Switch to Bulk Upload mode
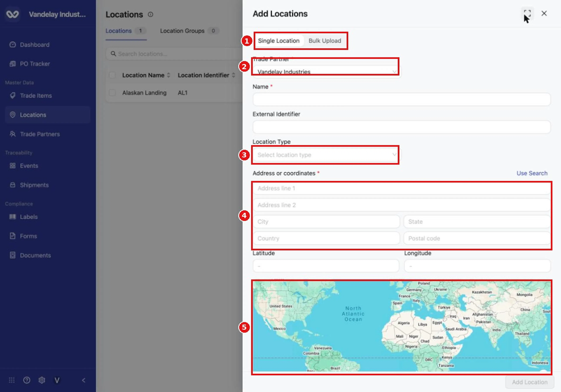Screen dimensions: 561x392 pyautogui.click(x=325, y=41)
